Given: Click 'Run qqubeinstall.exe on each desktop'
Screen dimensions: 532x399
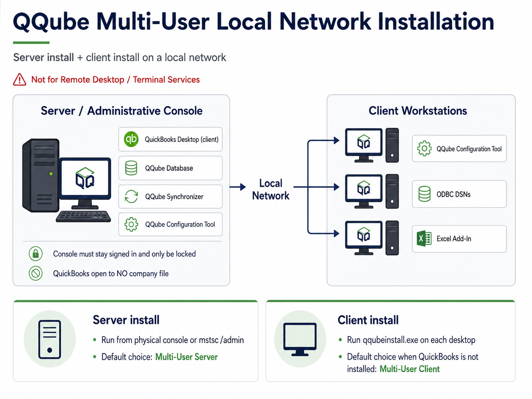Looking at the screenshot, I should pos(411,340).
